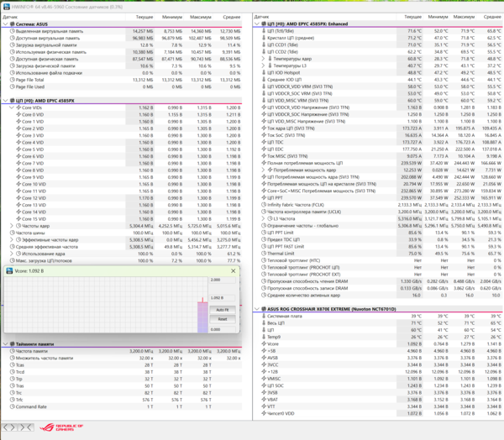Click the chip icon of ASUS ROG CROSSHAIR X870E EXTREME

tap(264, 309)
